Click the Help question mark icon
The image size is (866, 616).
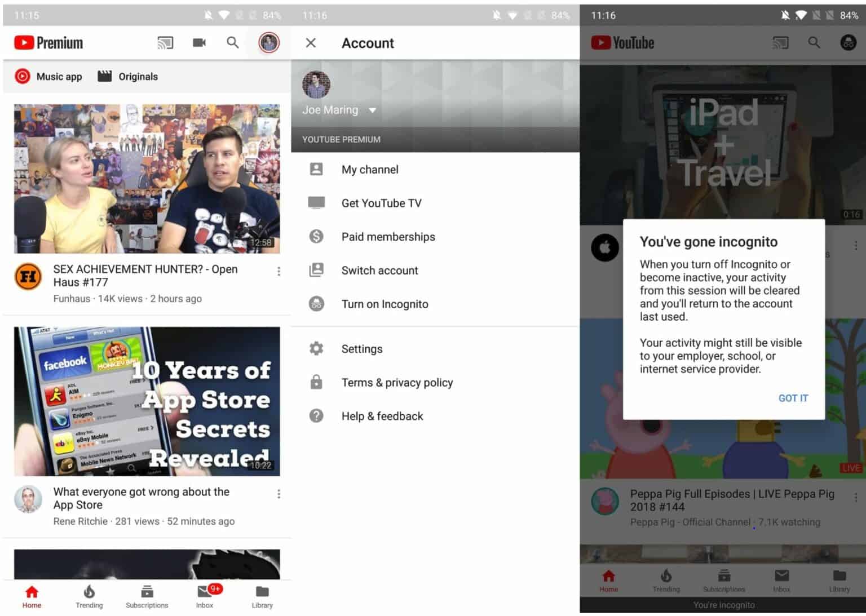click(x=316, y=416)
